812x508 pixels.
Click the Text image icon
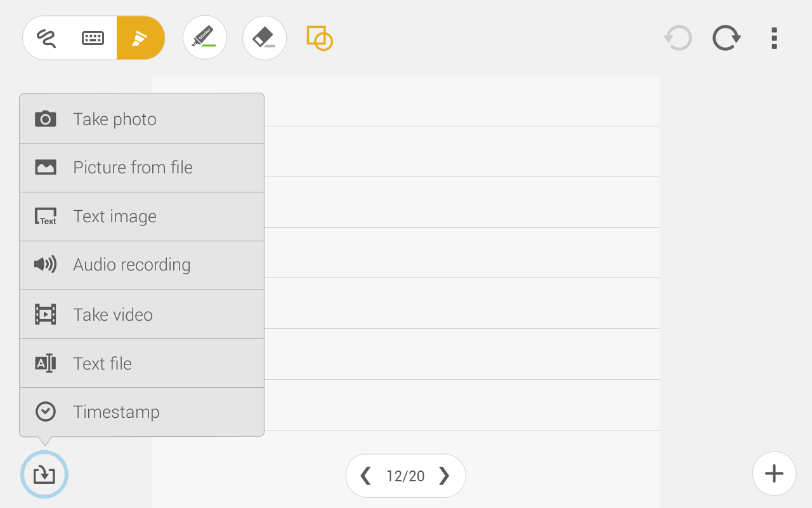(x=46, y=216)
